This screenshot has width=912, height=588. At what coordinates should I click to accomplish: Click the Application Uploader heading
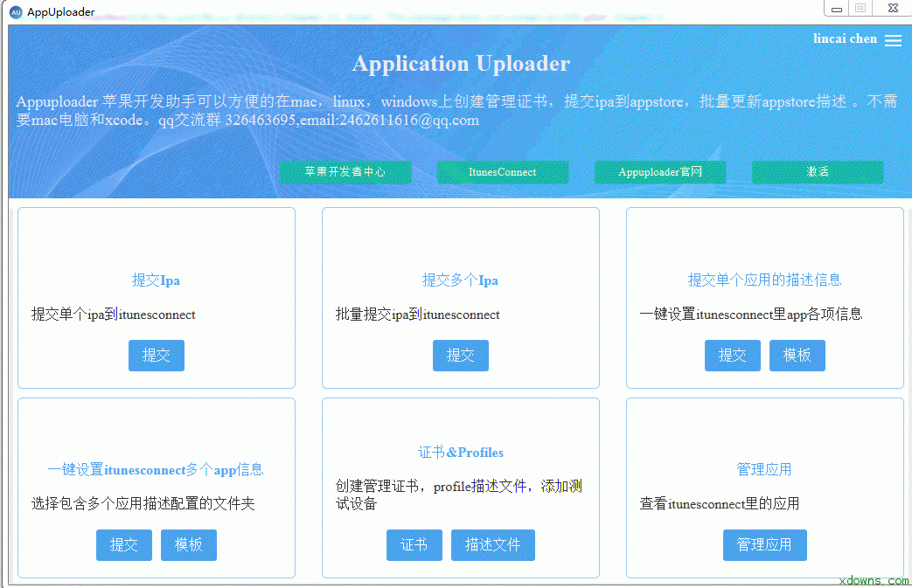461,63
